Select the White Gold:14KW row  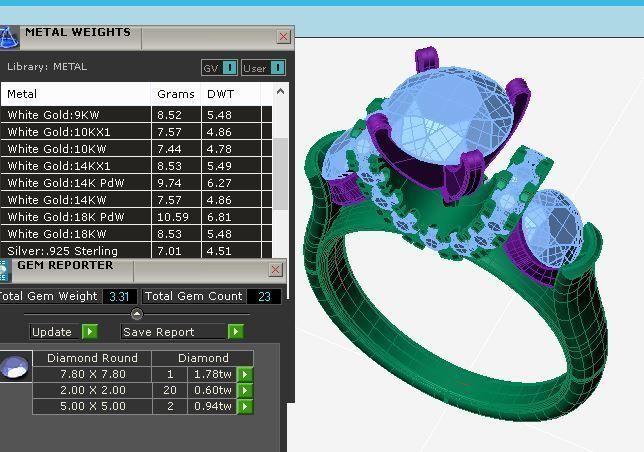point(136,200)
